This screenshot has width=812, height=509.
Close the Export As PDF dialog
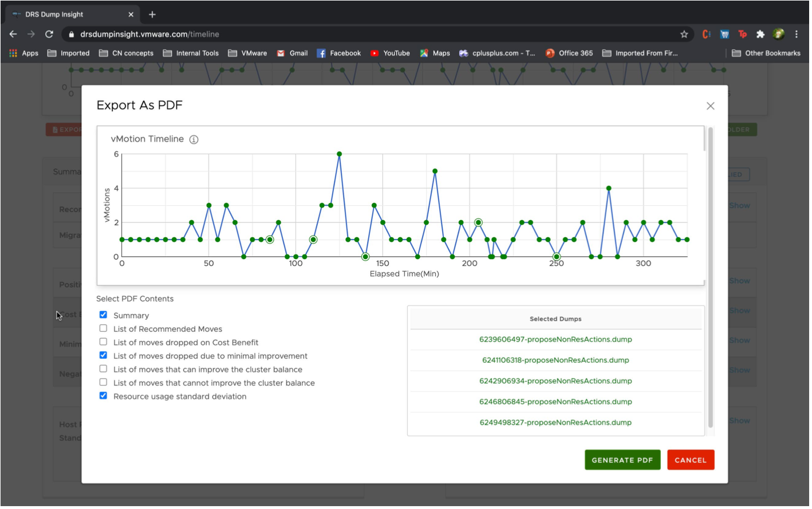pyautogui.click(x=712, y=106)
